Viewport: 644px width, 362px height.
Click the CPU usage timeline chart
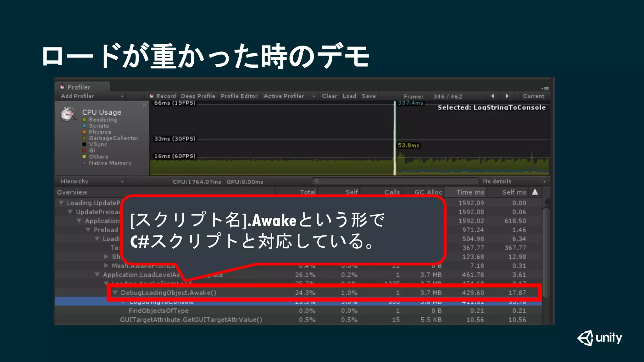point(350,138)
